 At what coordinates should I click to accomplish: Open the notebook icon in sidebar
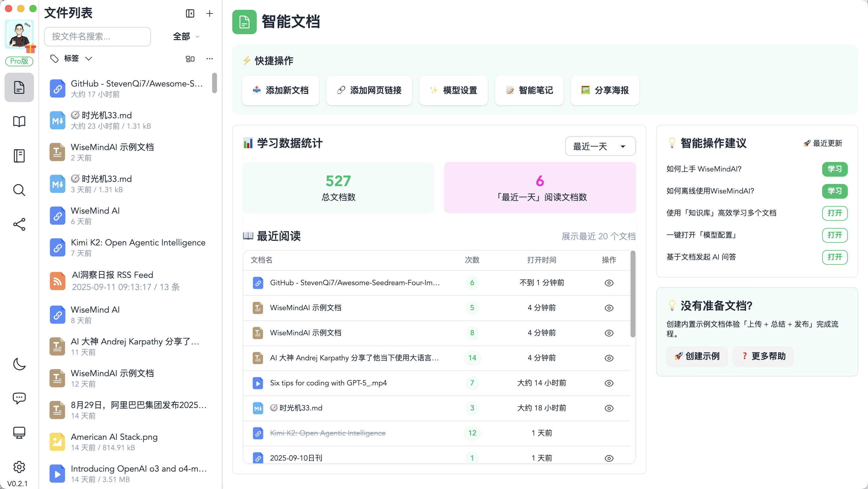point(19,156)
